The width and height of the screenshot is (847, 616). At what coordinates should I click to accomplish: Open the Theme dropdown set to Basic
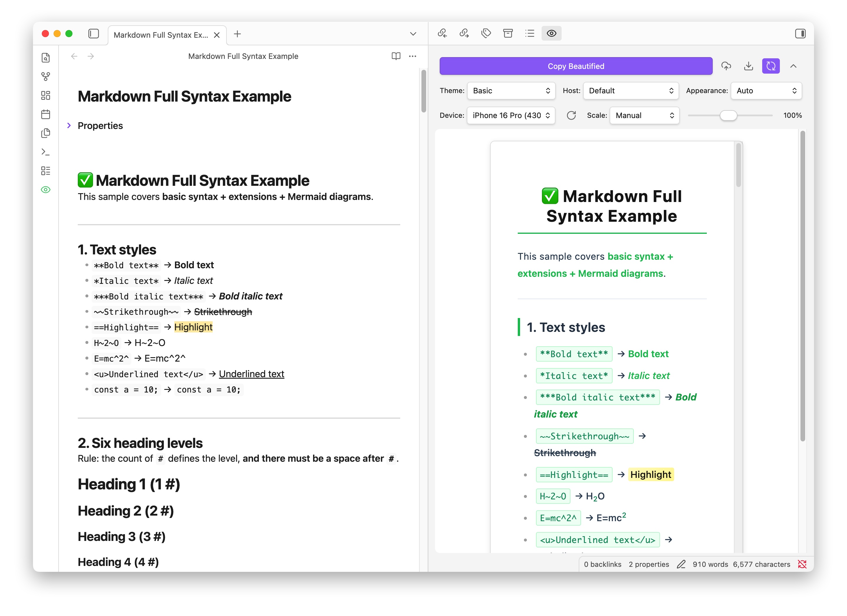[511, 91]
